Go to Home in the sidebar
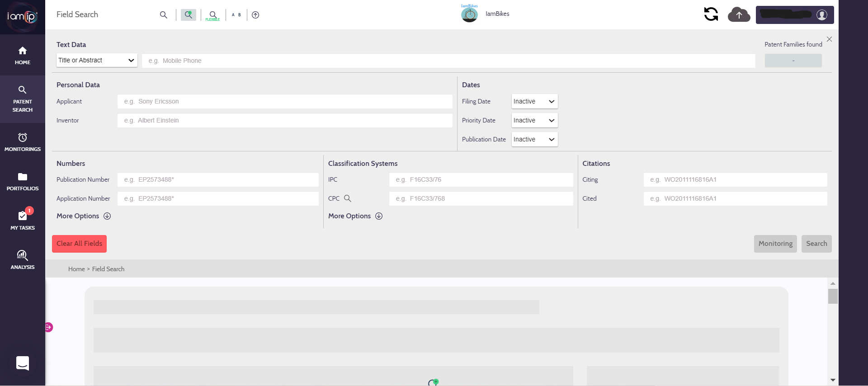 [23, 55]
